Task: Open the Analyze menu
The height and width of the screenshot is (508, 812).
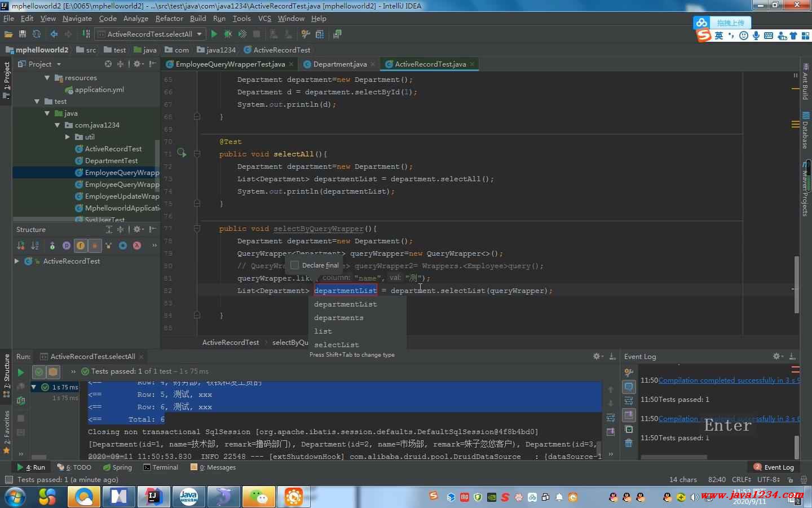Action: click(x=136, y=19)
